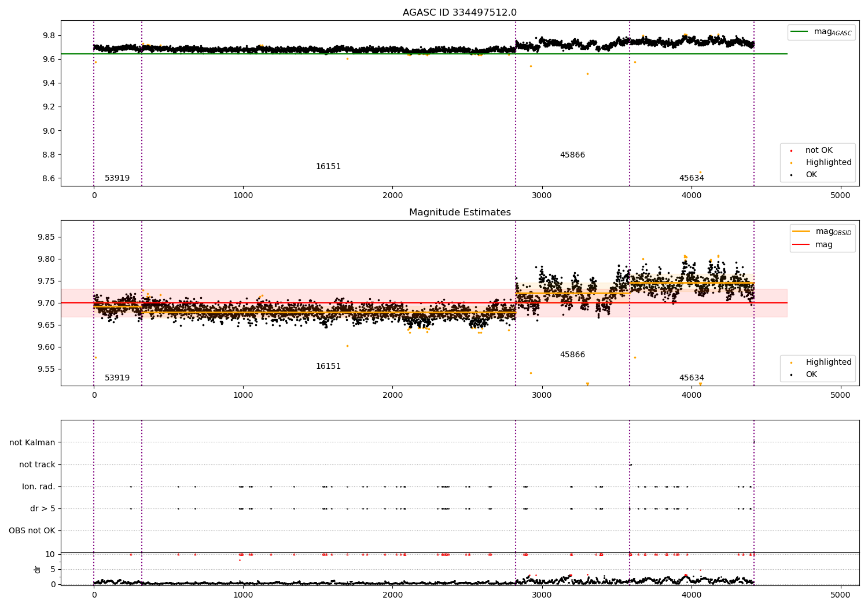Click the 'dr > 5' axis label
This screenshot has width=868, height=608.
tap(43, 509)
